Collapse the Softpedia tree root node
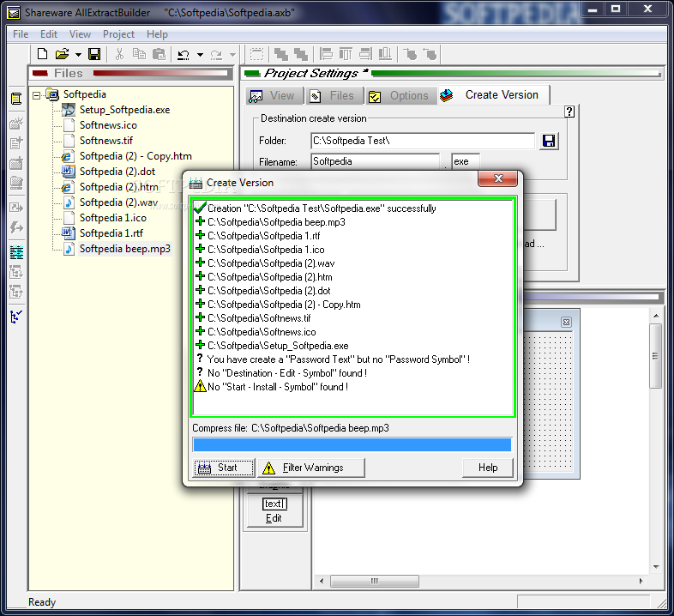This screenshot has width=674, height=616. [x=37, y=95]
